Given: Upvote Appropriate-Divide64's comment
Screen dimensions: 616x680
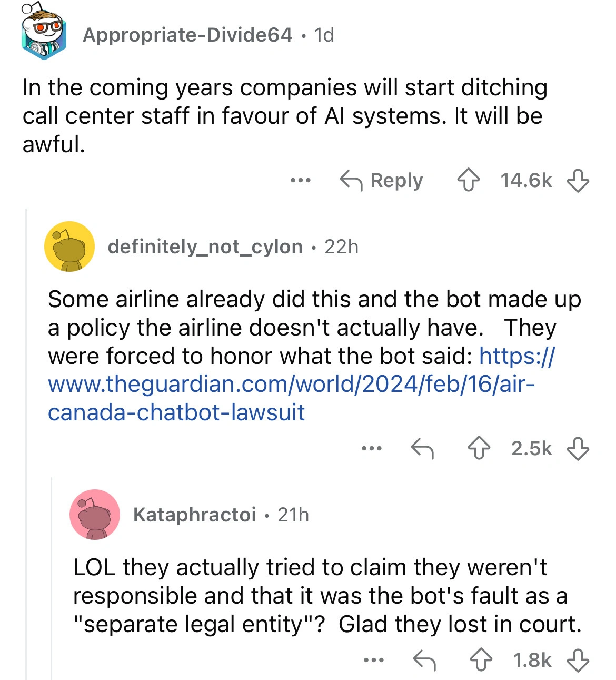Looking at the screenshot, I should click(x=468, y=181).
